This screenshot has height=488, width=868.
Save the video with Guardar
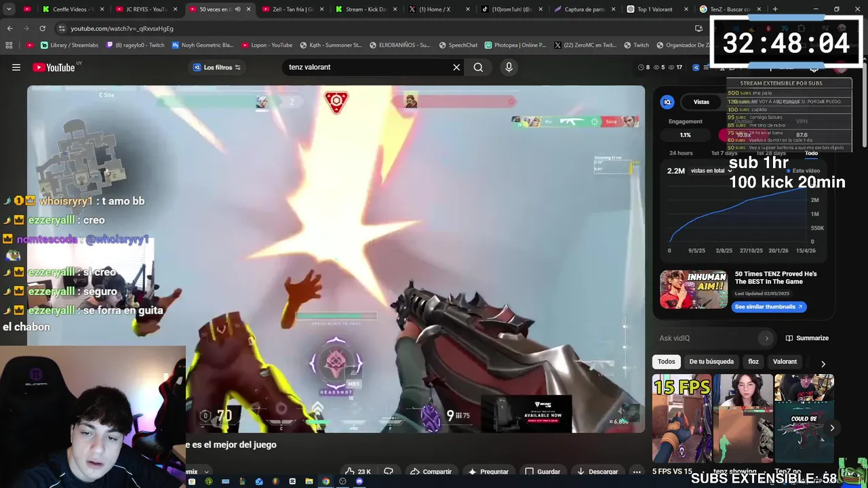coord(542,472)
